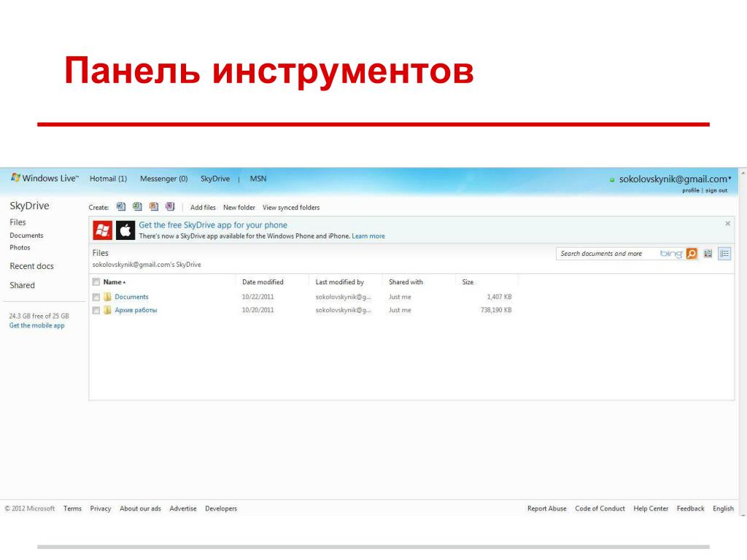Create a new PowerPoint presentation
Image resolution: width=747 pixels, height=560 pixels.
[153, 206]
